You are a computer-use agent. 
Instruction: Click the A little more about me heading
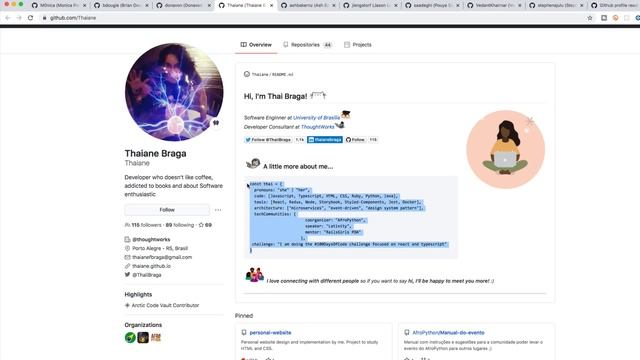click(298, 167)
